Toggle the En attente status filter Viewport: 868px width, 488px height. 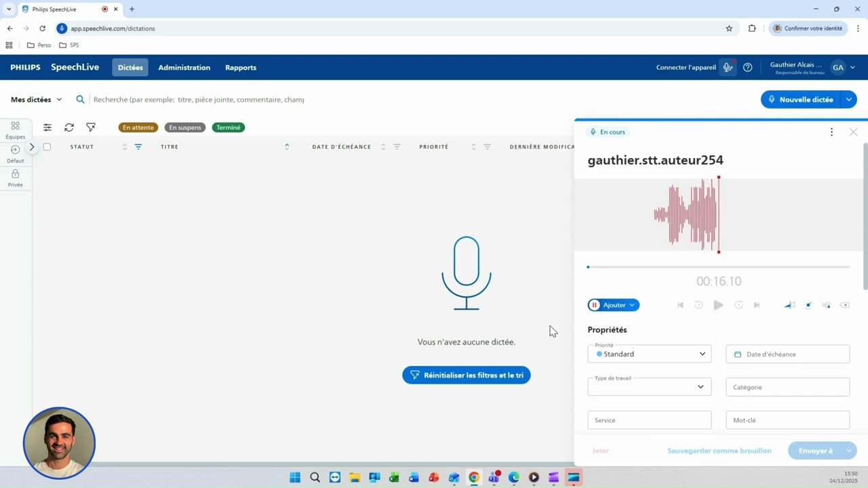(x=138, y=127)
